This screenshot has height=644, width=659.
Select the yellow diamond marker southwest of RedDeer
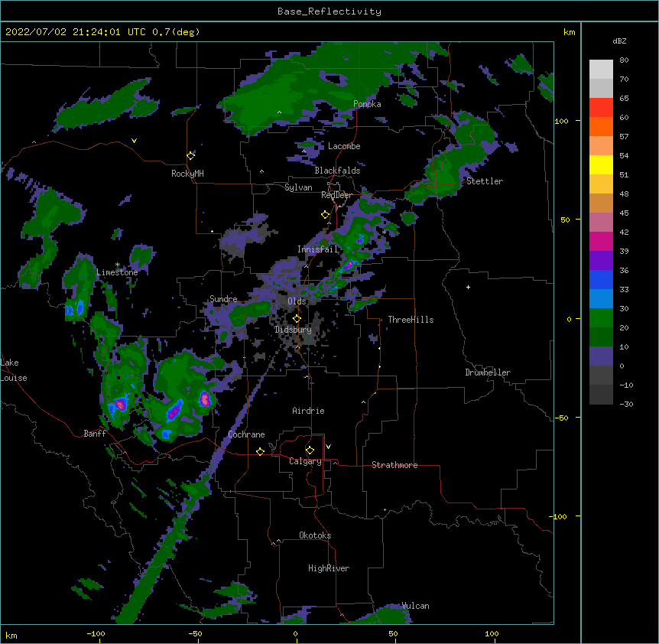326,215
